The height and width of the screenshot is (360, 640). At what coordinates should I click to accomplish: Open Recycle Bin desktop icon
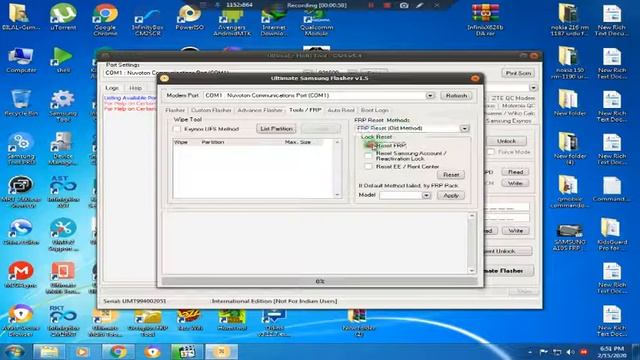[x=21, y=103]
